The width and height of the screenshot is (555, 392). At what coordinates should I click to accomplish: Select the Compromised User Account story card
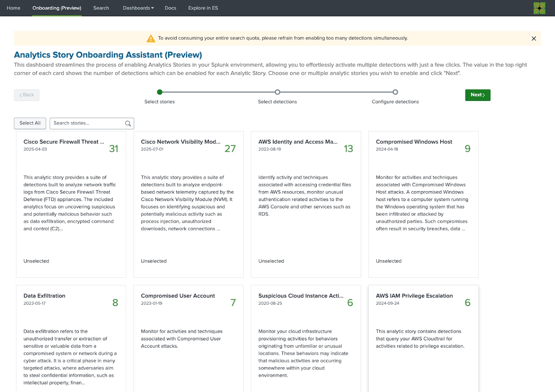coord(188,339)
